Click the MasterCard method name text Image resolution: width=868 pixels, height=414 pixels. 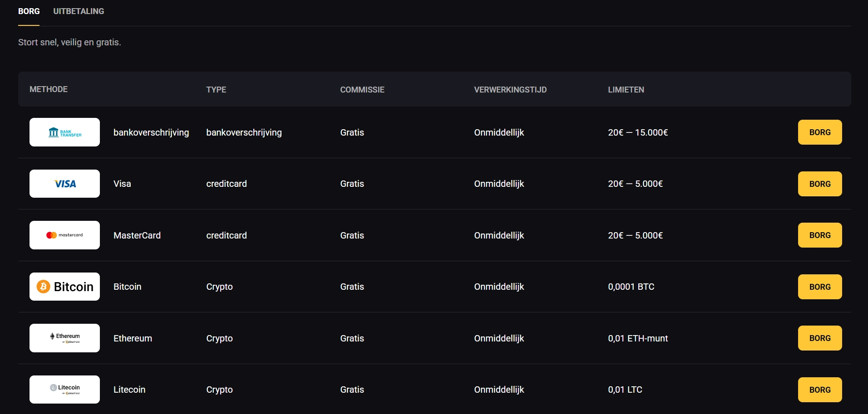(x=137, y=235)
